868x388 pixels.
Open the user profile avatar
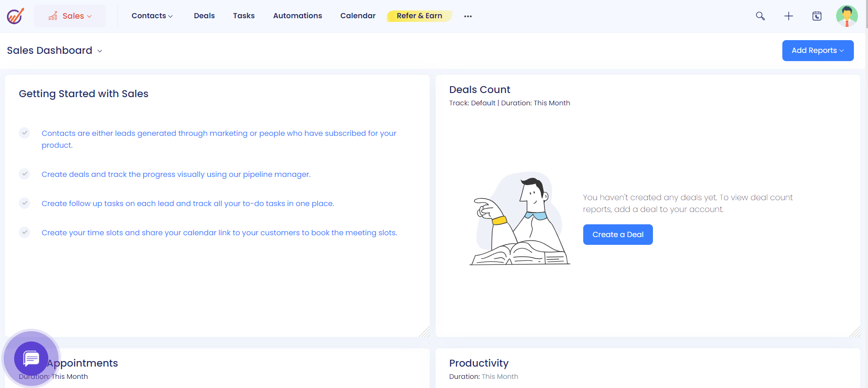[x=847, y=16]
